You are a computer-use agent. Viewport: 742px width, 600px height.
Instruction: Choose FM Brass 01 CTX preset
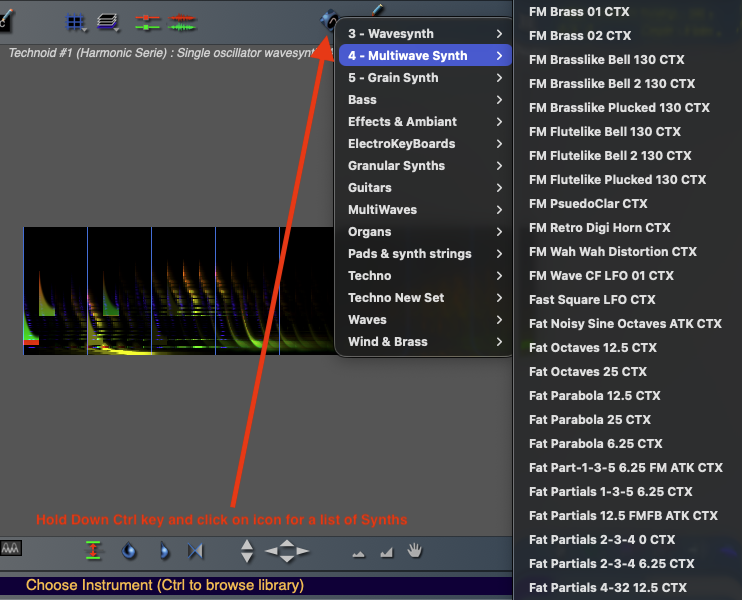579,11
